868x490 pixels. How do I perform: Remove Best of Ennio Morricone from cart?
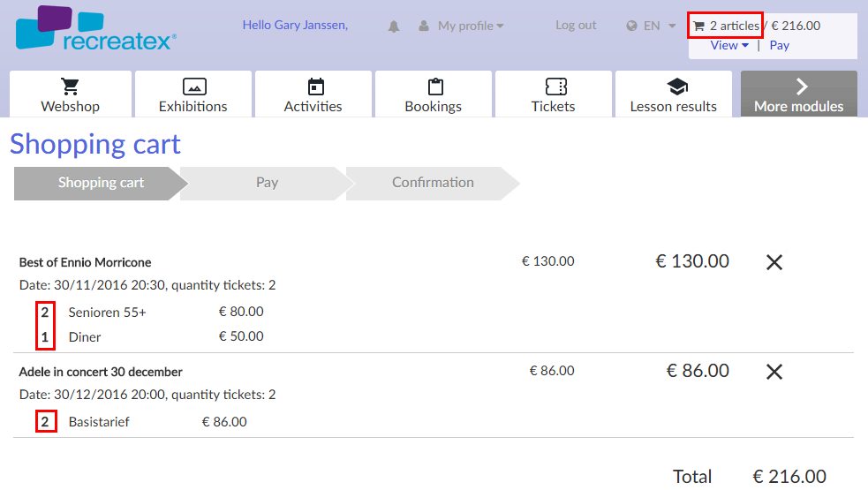774,262
